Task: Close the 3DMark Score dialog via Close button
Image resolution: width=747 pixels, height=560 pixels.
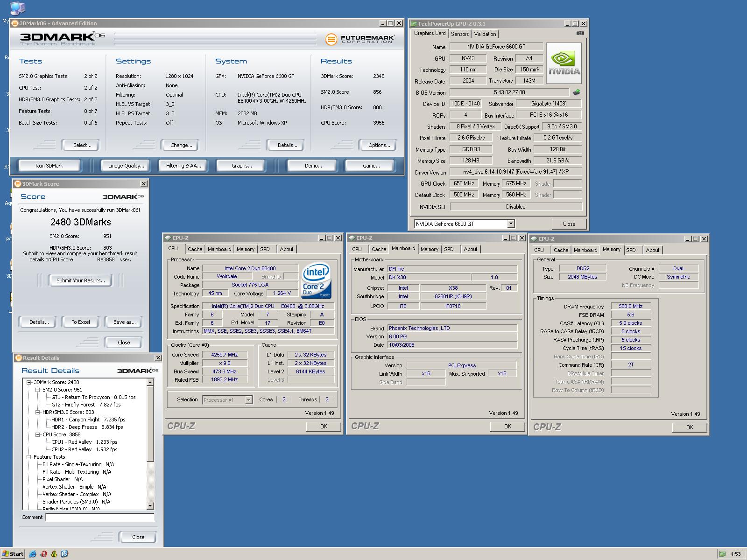Action: point(124,343)
